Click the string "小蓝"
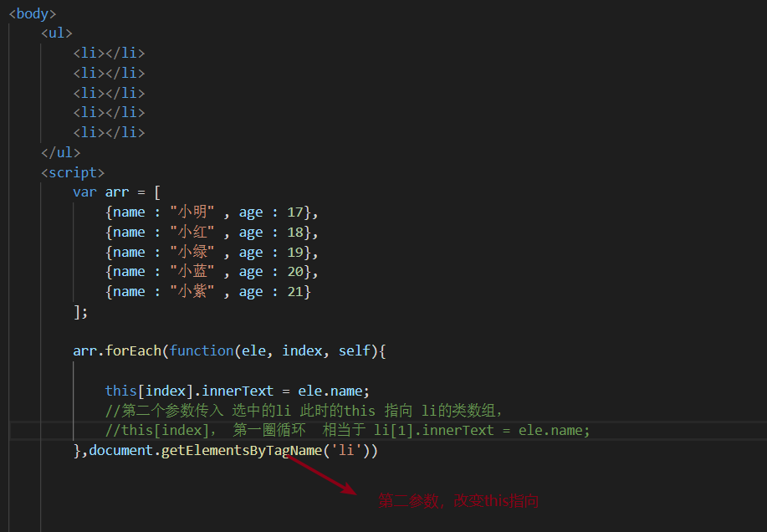Viewport: 767px width, 532px height. (x=192, y=271)
